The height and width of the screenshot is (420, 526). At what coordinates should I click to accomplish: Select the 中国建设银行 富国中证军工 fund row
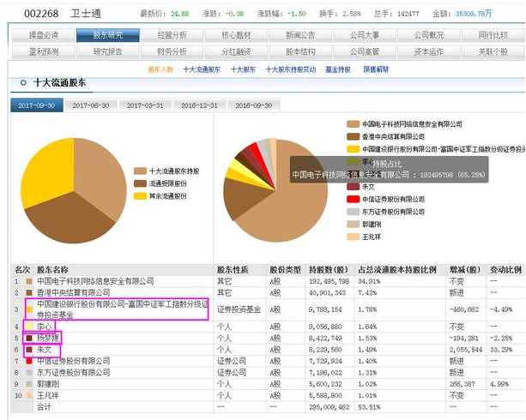pyautogui.click(x=123, y=309)
